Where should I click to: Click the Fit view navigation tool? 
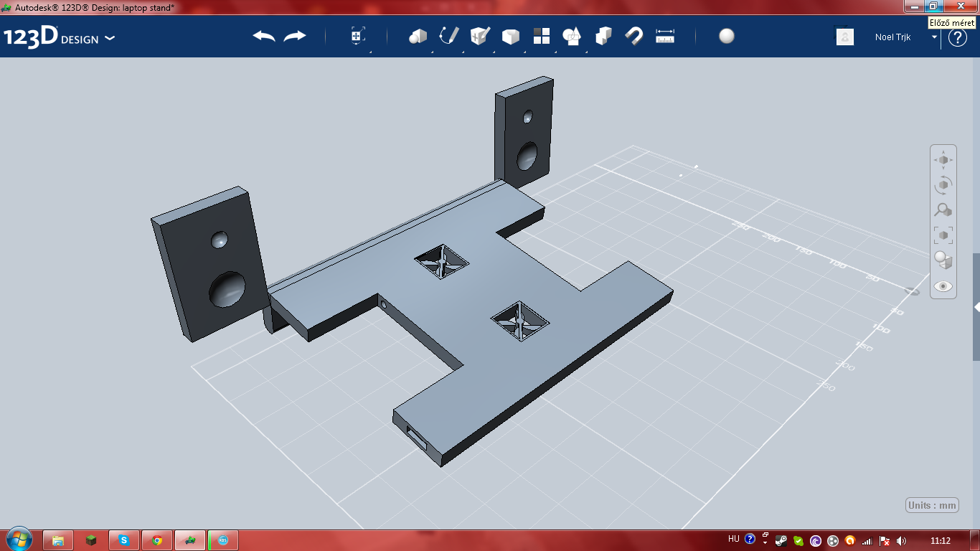coord(943,235)
